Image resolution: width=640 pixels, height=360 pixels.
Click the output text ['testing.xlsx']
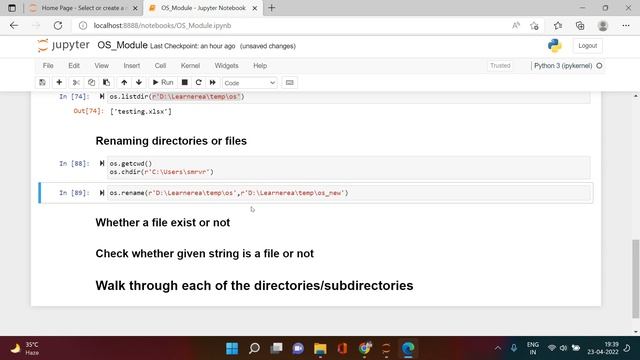141,111
